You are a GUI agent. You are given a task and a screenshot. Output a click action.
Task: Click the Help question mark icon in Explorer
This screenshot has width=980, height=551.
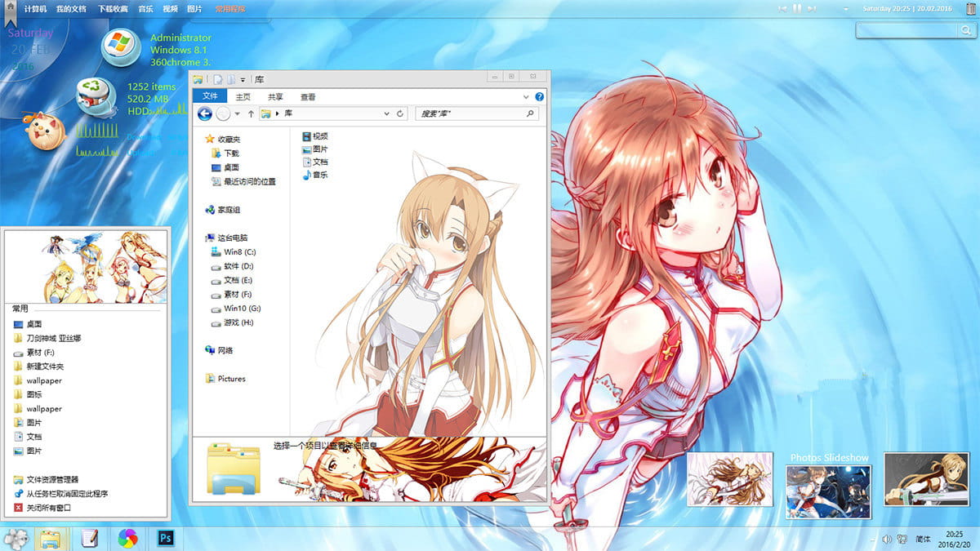[539, 96]
